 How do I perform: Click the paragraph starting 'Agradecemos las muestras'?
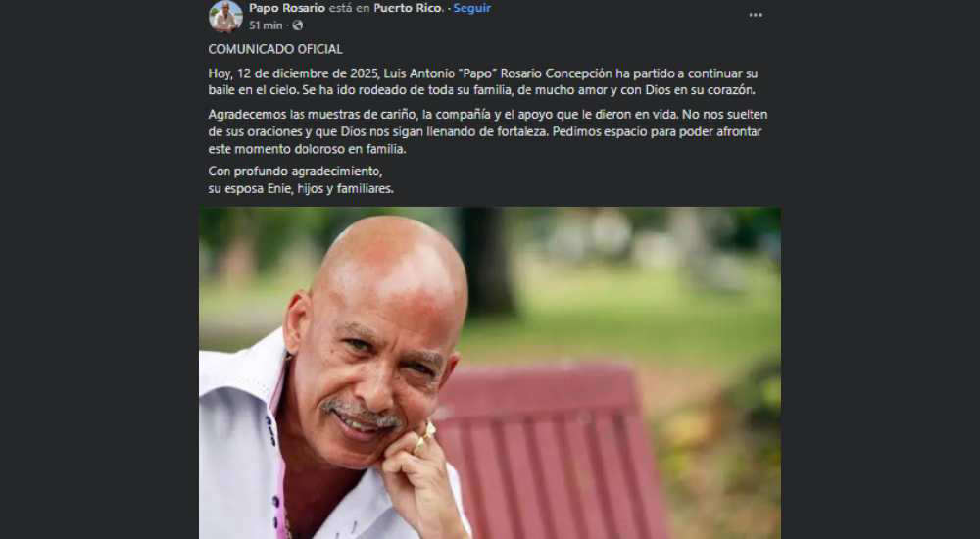(x=487, y=132)
